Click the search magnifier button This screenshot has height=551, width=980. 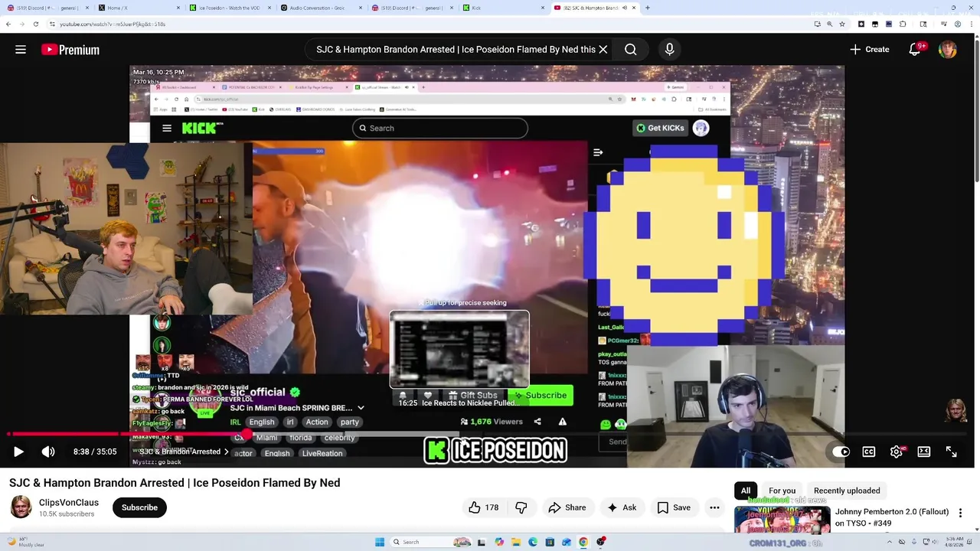(x=631, y=50)
